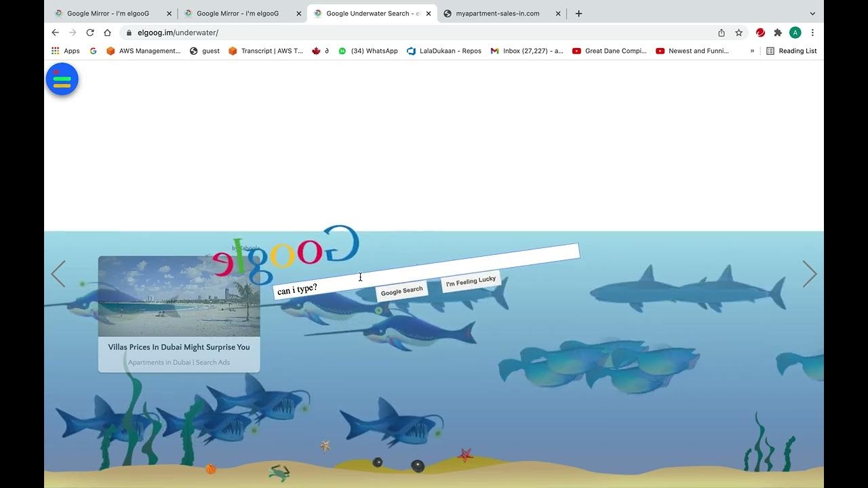Open the Extensions puzzle piece menu

(x=778, y=33)
